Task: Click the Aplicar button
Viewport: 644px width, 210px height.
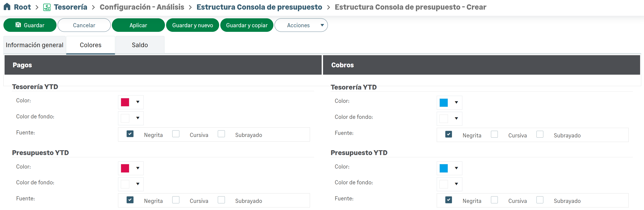Action: click(138, 25)
